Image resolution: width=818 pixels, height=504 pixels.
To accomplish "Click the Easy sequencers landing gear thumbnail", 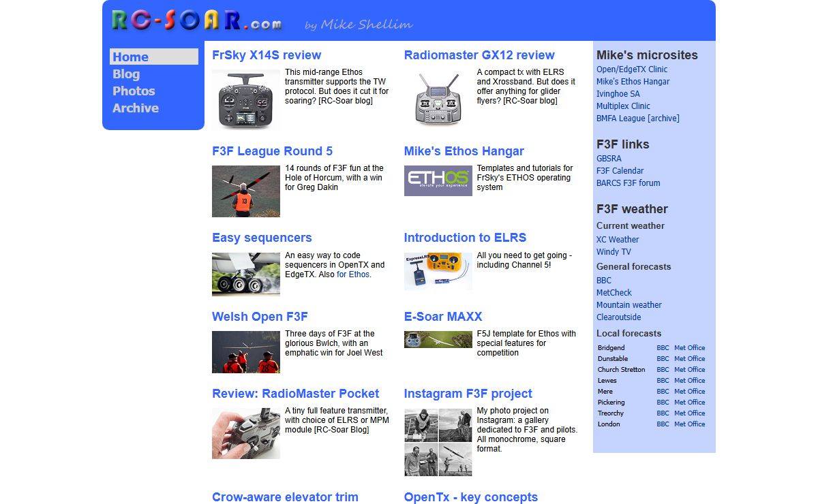I will click(246, 274).
